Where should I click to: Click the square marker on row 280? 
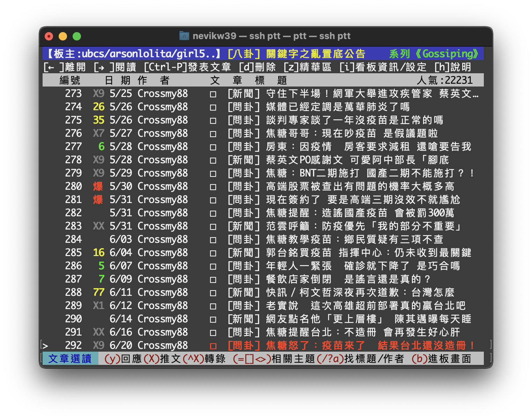(x=213, y=187)
